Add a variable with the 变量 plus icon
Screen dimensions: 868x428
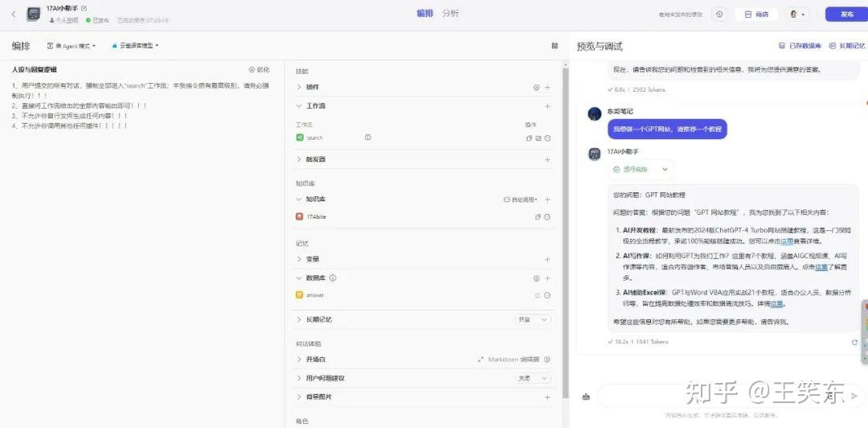(x=547, y=260)
